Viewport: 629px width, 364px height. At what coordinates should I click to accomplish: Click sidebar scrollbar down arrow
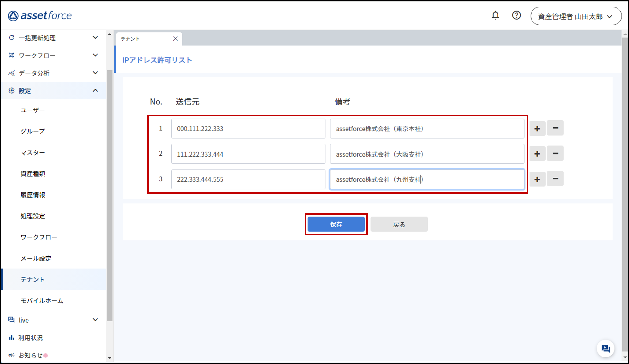pyautogui.click(x=110, y=358)
